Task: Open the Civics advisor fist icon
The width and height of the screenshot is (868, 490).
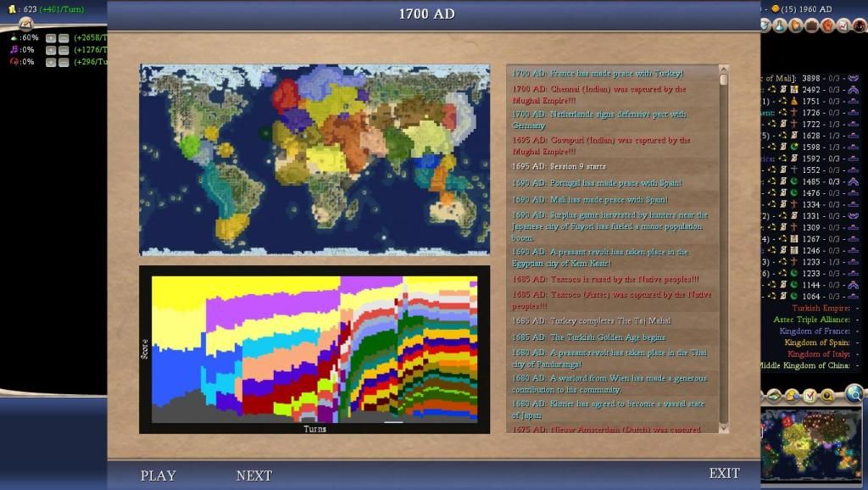Action: pyautogui.click(x=827, y=25)
